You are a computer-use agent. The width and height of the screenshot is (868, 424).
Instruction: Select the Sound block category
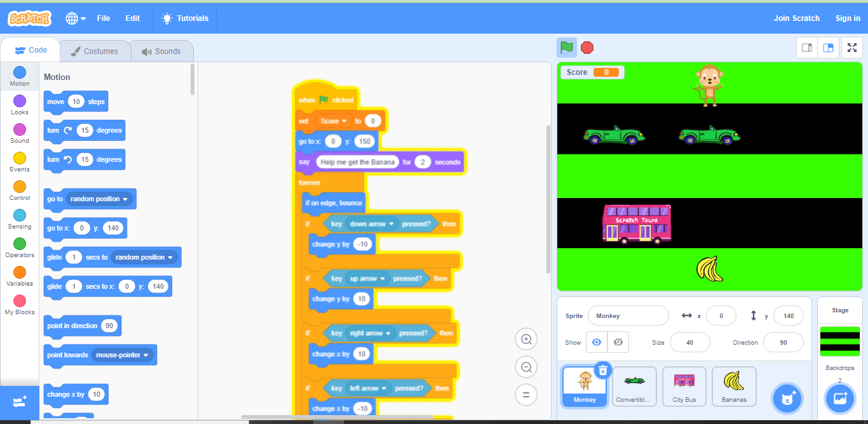(x=20, y=133)
